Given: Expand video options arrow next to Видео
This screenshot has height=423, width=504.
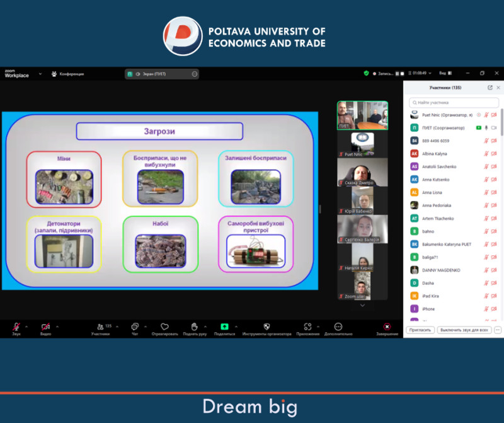Looking at the screenshot, I should (57, 326).
